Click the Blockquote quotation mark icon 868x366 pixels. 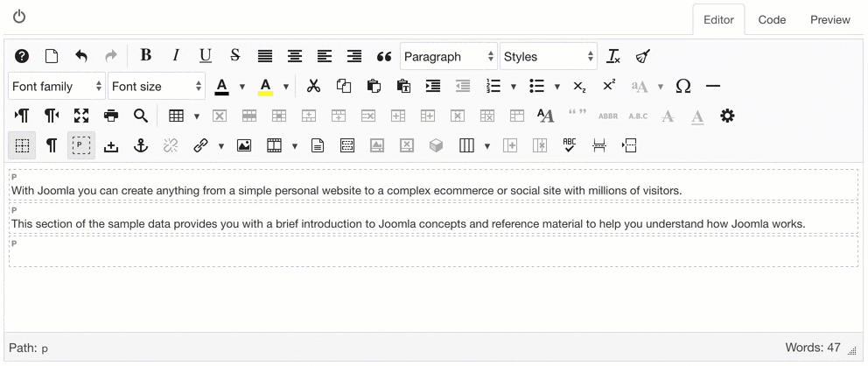click(383, 57)
